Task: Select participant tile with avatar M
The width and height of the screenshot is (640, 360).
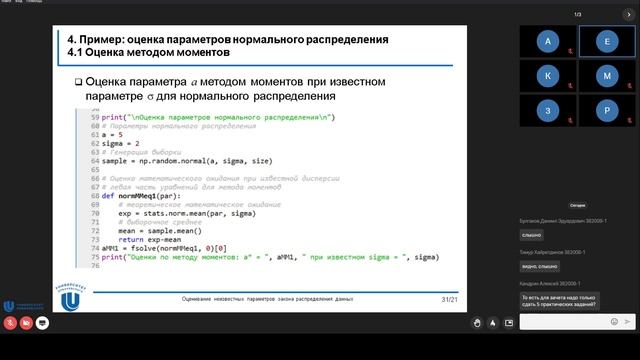Action: coord(607,76)
